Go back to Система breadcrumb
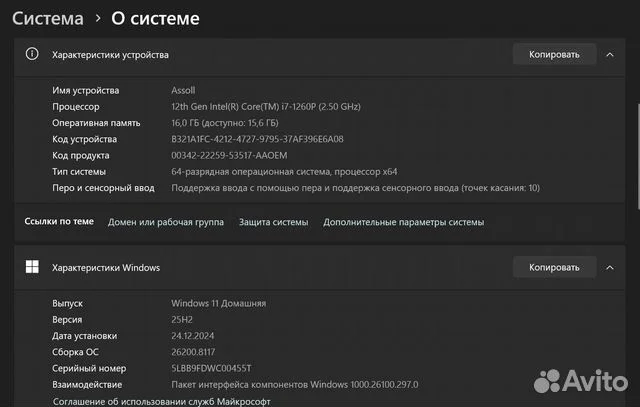Image resolution: width=640 pixels, height=407 pixels. pos(48,18)
